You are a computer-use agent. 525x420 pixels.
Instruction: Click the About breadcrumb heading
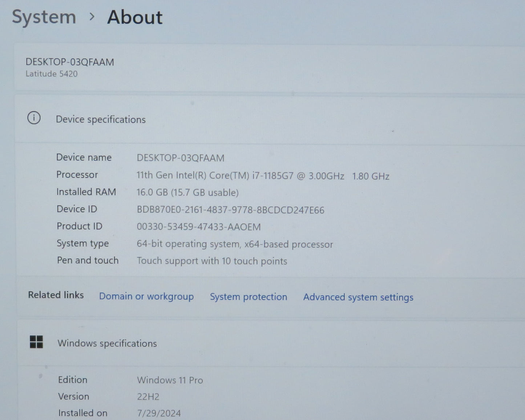[135, 17]
